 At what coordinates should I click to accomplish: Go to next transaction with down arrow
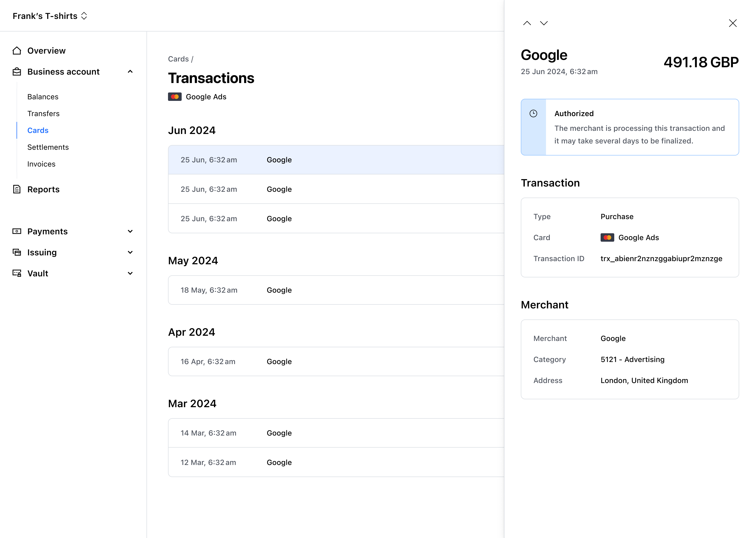(544, 23)
